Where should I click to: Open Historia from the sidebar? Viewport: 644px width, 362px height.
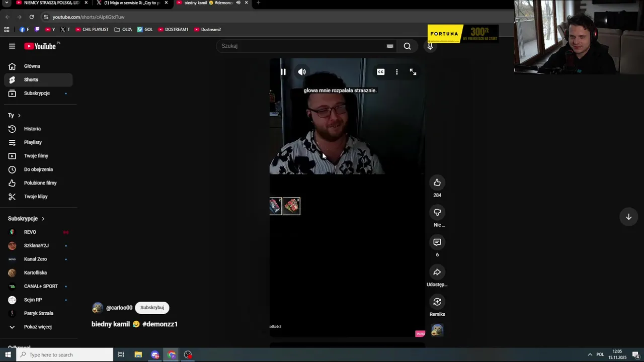[x=38, y=129]
